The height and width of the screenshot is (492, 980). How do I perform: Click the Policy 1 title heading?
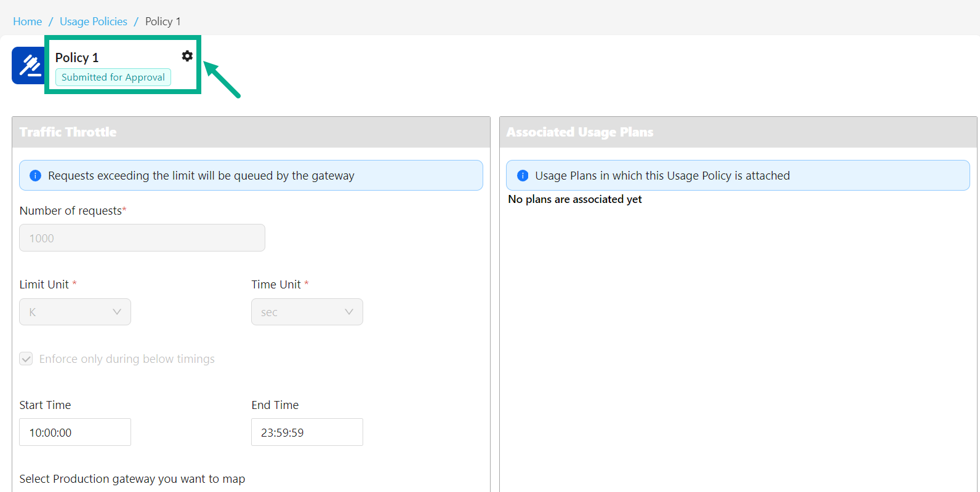77,58
